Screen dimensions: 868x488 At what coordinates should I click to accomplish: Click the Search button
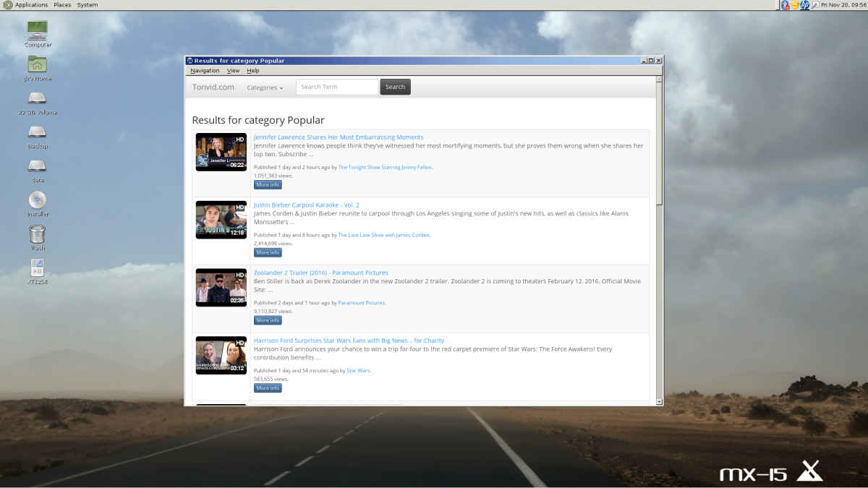(395, 87)
